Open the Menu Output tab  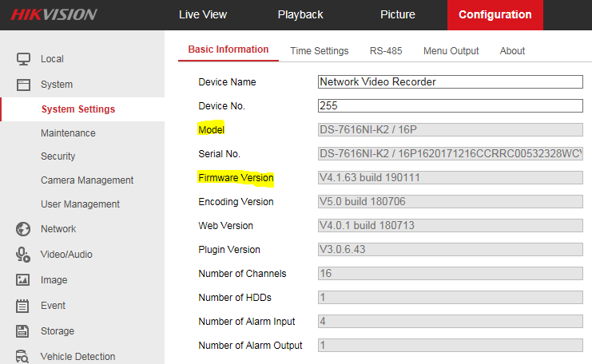click(x=451, y=50)
